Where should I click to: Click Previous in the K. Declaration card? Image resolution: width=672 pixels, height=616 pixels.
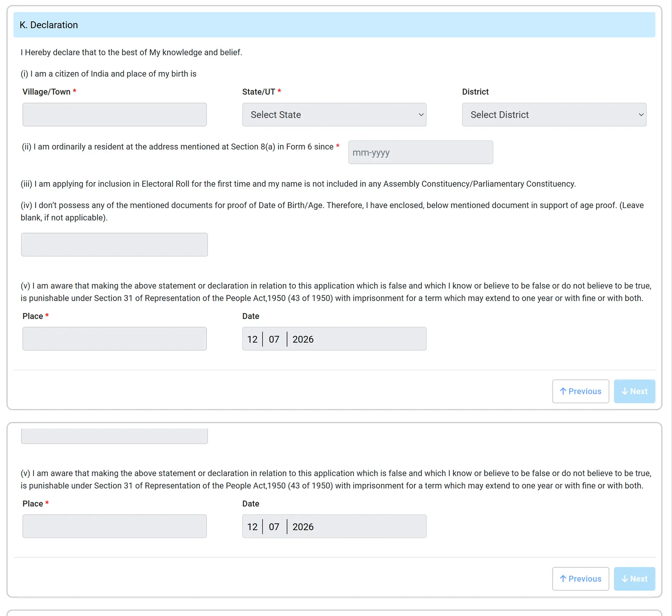coord(581,391)
